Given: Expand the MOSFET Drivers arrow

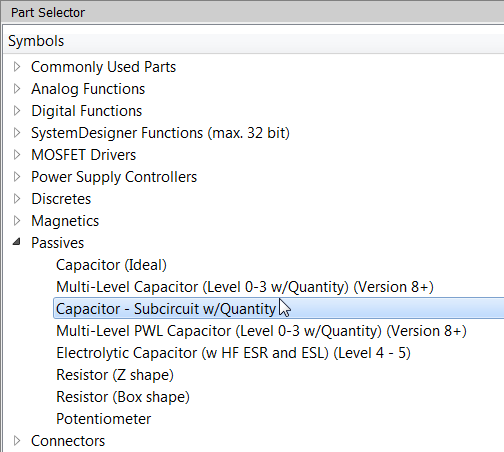Looking at the screenshot, I should [17, 155].
